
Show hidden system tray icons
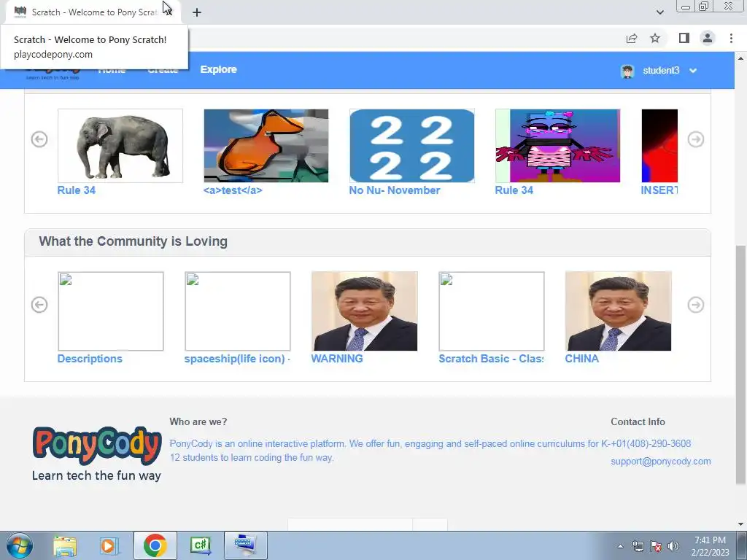pos(620,546)
